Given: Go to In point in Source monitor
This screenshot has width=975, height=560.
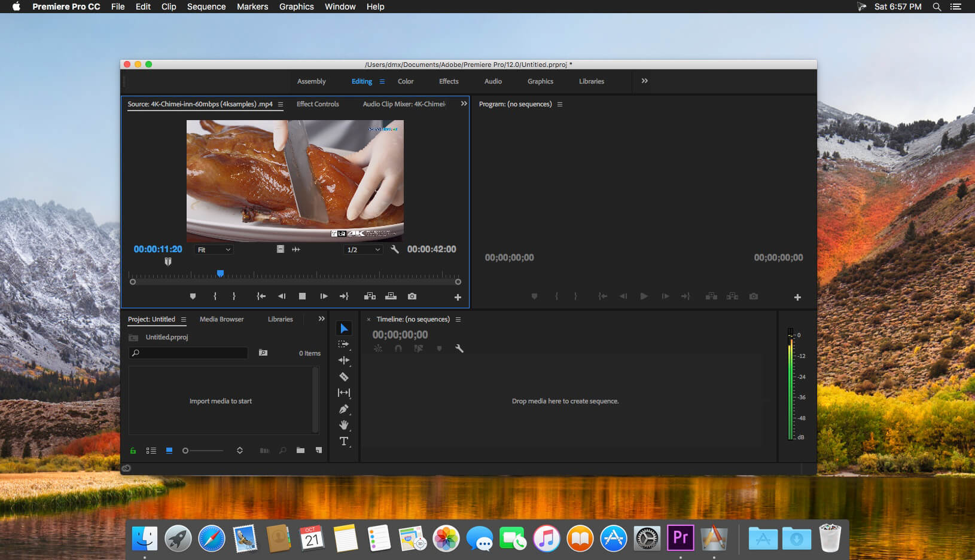Looking at the screenshot, I should (x=261, y=296).
